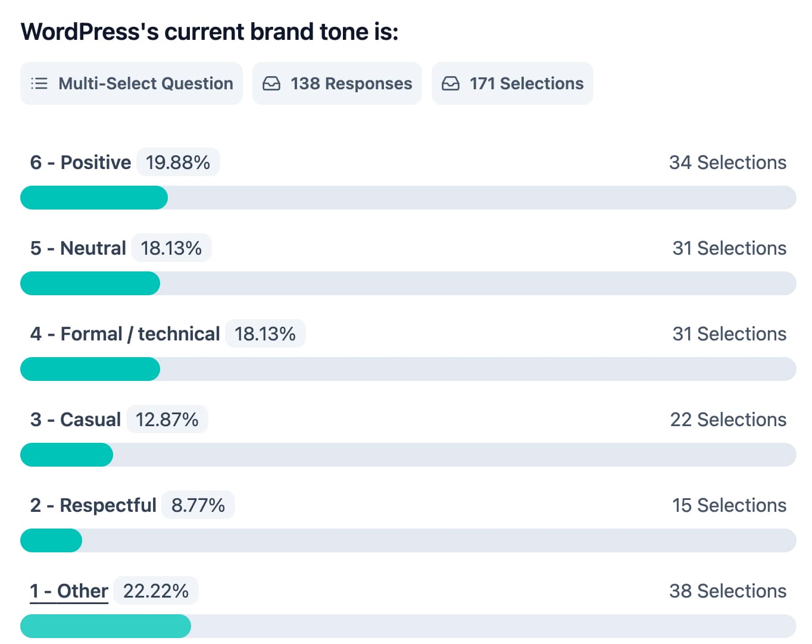Click the Other progress bar

(408, 626)
